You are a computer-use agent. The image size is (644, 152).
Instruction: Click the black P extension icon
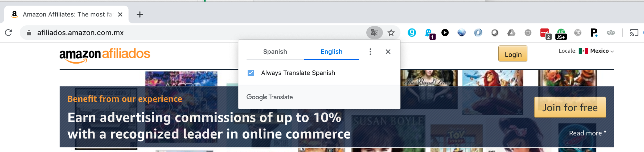pyautogui.click(x=594, y=32)
